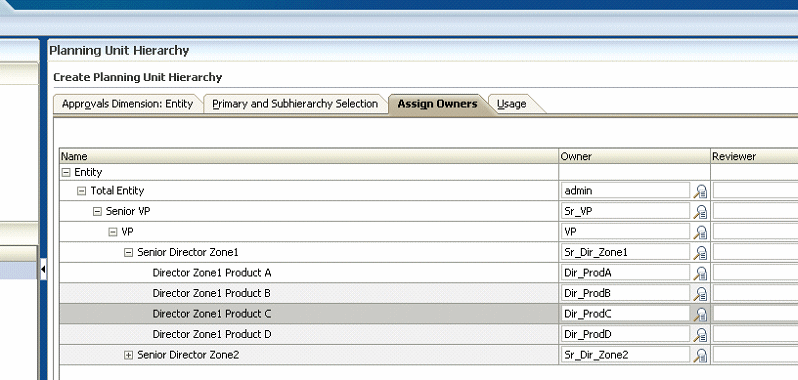Click owner field containing Sr_Dir_Zone2
Screen dimensions: 798x380
625,355
